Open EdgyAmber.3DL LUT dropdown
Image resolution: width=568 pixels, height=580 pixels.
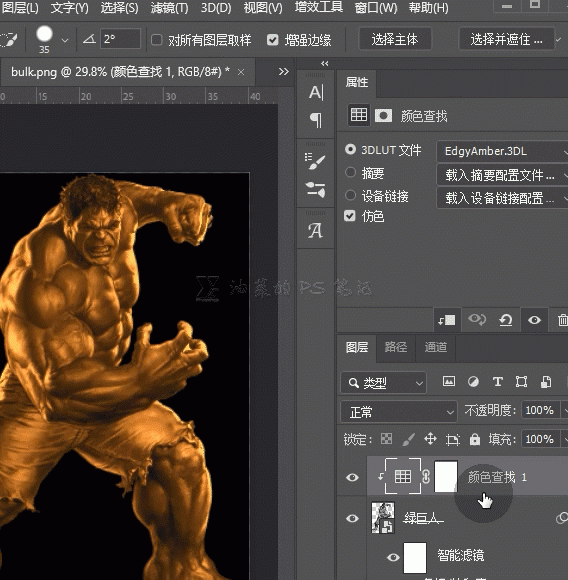502,151
